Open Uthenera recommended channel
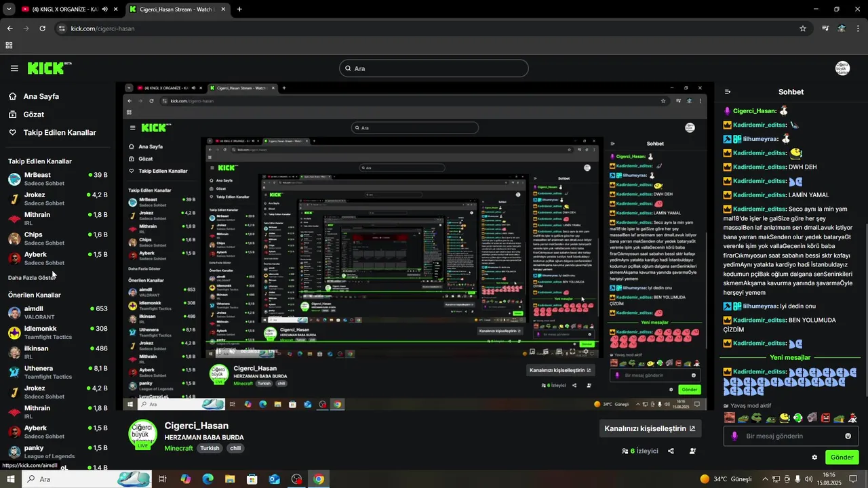Screen dimensions: 868x488 pyautogui.click(x=58, y=372)
